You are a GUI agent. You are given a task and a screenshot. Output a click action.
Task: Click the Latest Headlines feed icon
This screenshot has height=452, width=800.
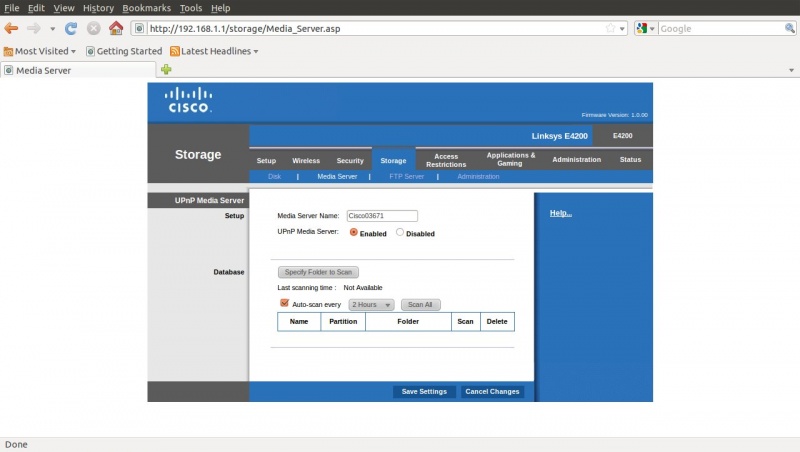[176, 51]
